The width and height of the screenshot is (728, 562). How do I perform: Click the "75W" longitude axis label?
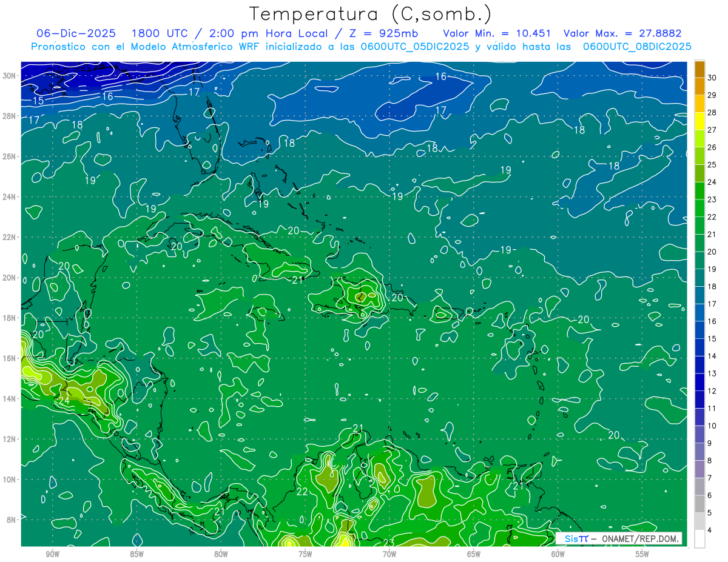click(x=305, y=554)
